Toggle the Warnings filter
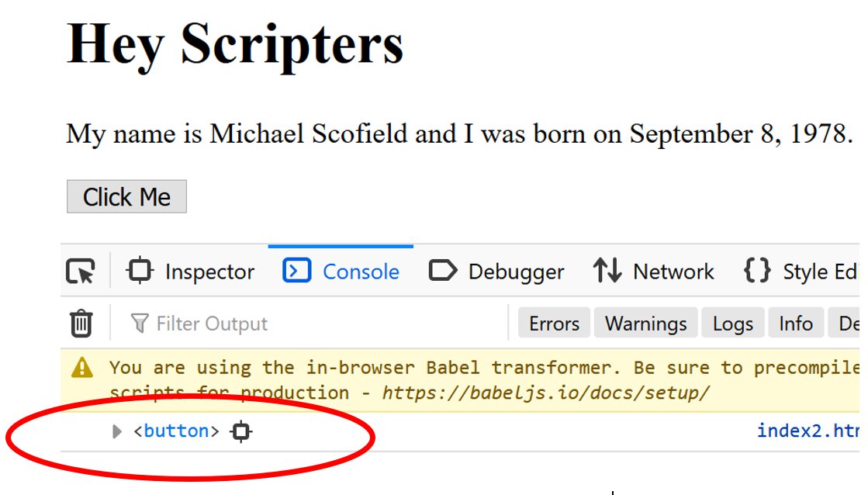The height and width of the screenshot is (495, 868). tap(646, 324)
